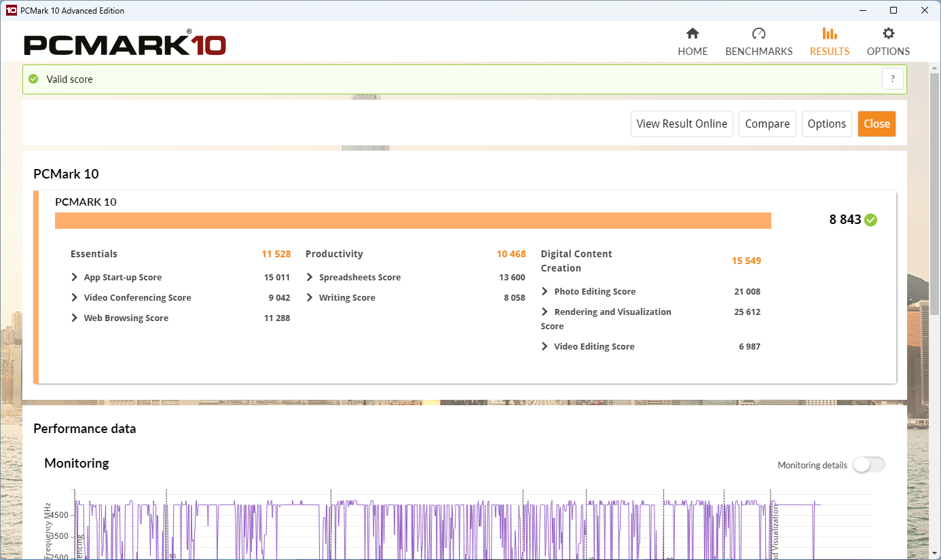Expand Writing Score
941x560 pixels.
(x=310, y=297)
